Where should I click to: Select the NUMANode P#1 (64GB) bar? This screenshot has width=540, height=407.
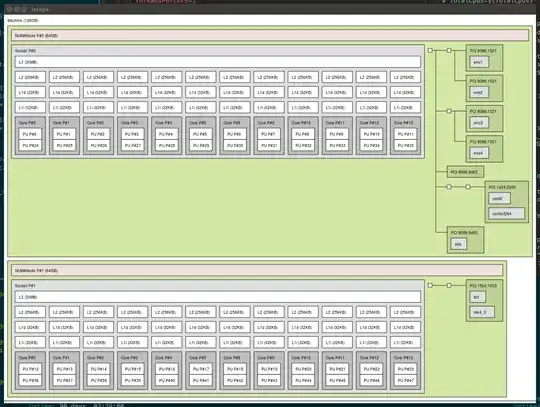point(257,270)
